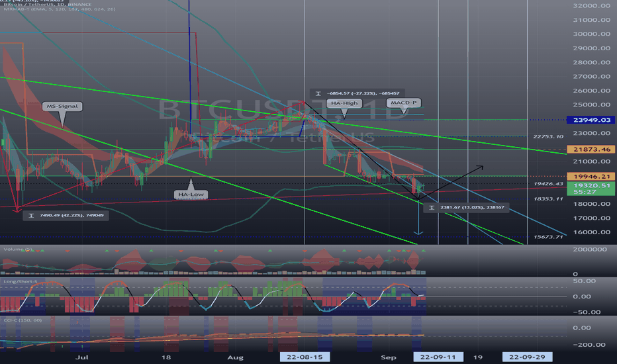Click the 2000000 volume scale label
This screenshot has height=364, width=617.
click(590, 250)
